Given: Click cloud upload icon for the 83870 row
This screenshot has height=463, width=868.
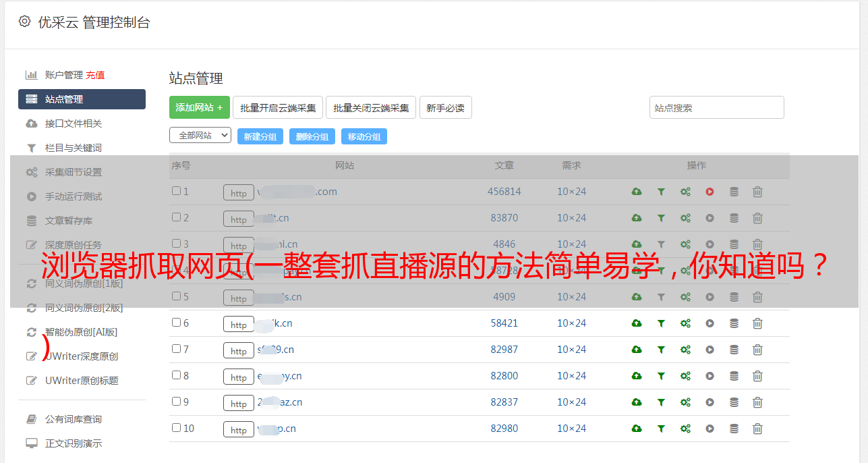Looking at the screenshot, I should (637, 218).
